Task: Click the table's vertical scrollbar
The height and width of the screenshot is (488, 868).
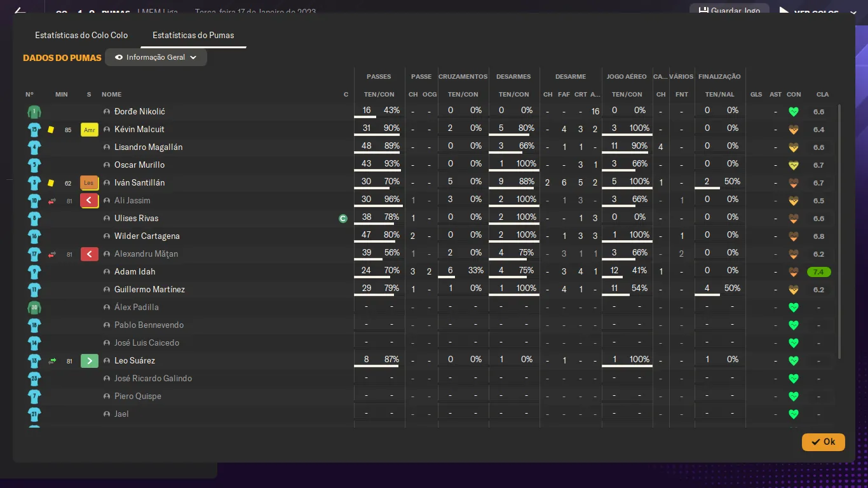Action: point(839,232)
